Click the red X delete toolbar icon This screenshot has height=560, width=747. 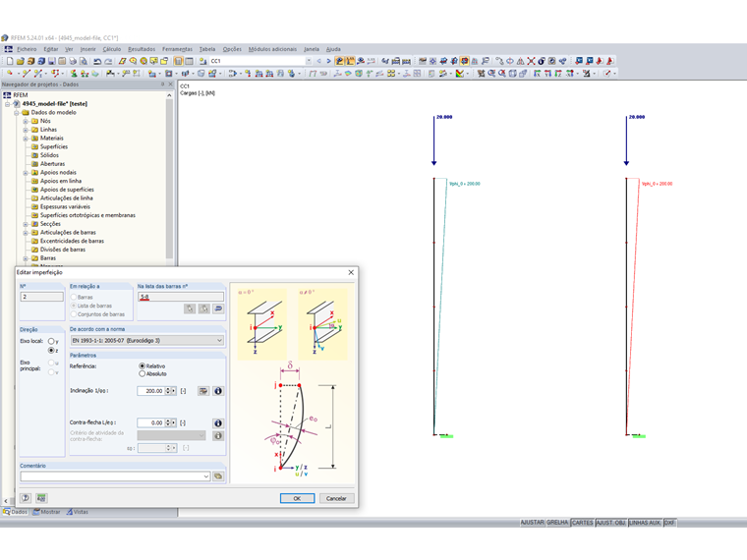point(531,61)
